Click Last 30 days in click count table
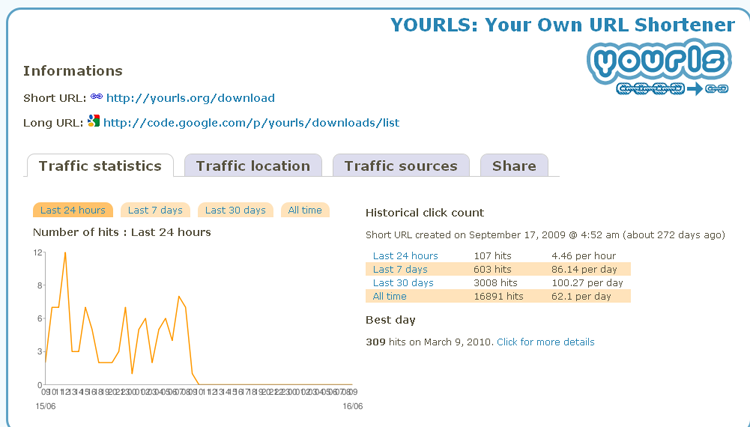The height and width of the screenshot is (427, 750). coord(403,283)
